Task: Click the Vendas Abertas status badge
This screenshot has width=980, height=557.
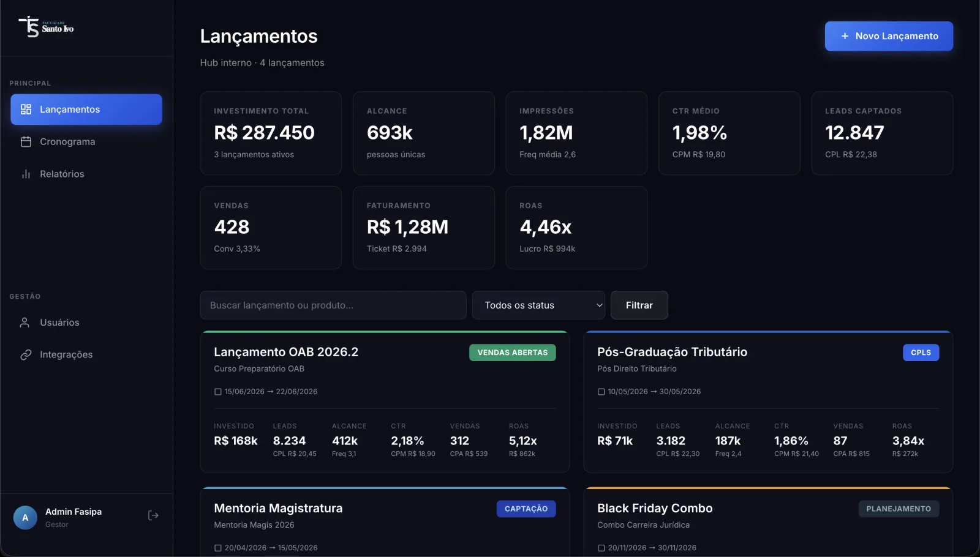Action: tap(513, 353)
